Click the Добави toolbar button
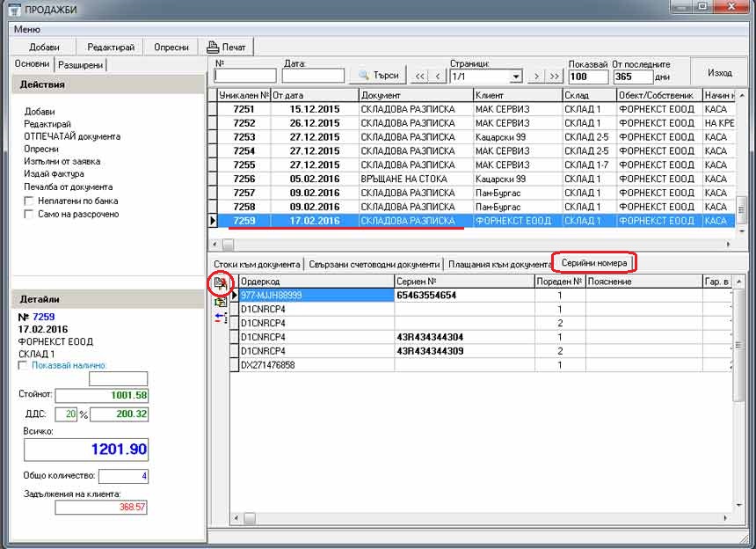 click(44, 48)
